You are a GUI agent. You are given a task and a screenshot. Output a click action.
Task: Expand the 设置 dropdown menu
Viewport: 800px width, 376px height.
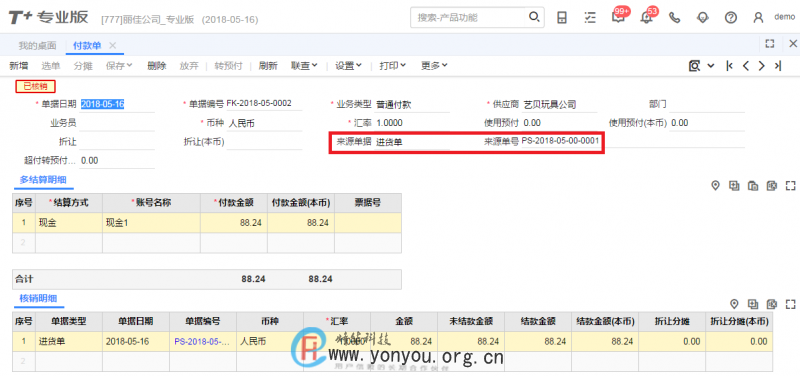pyautogui.click(x=348, y=65)
